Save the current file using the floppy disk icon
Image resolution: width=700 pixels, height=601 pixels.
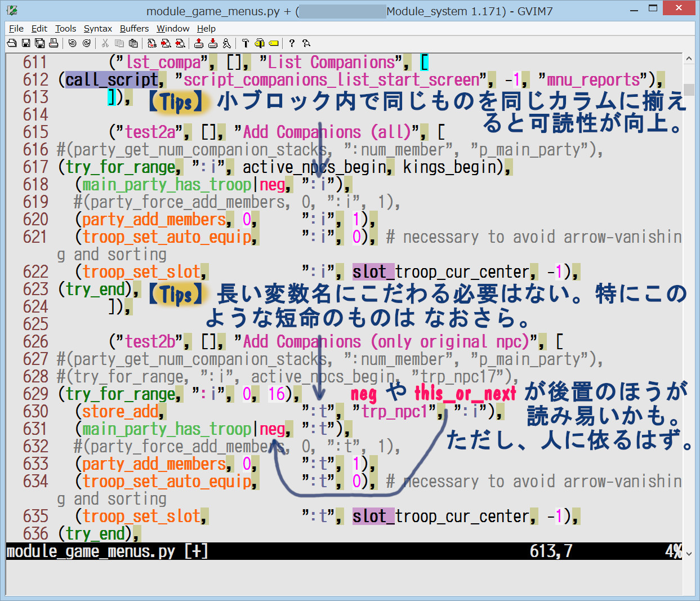[26, 43]
